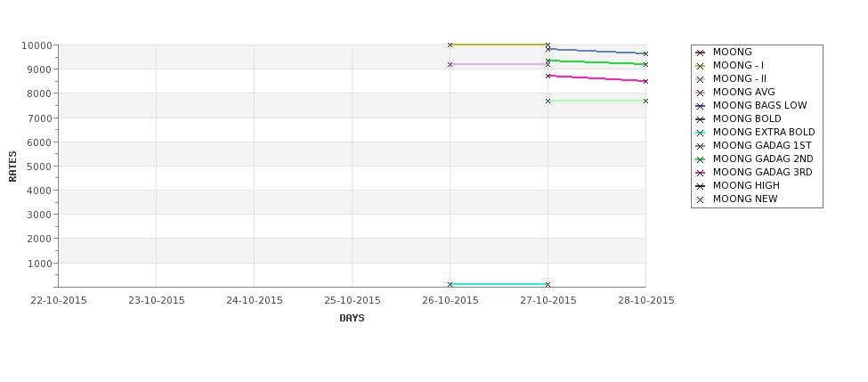The image size is (868, 382).
Task: Click the MOONG GADAG 3RD point on 28-10-2015
Action: [645, 81]
